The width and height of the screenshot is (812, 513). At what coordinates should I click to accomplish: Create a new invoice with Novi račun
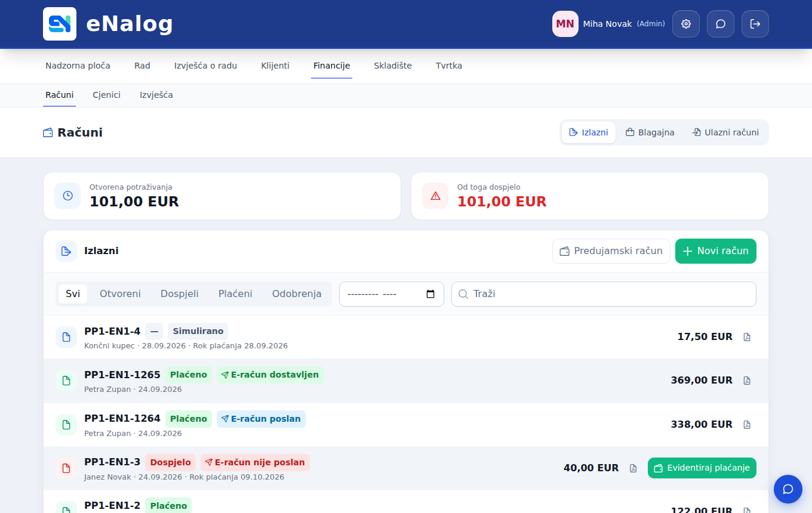click(716, 251)
